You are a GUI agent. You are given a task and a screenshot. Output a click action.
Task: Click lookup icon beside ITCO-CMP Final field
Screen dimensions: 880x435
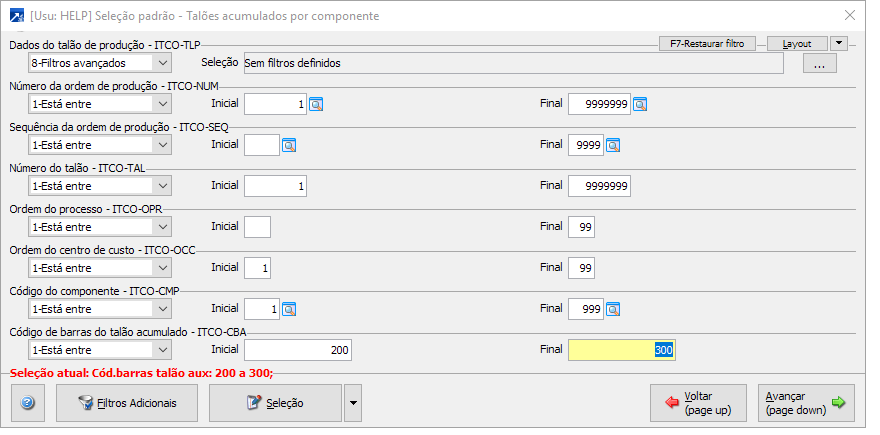[614, 309]
